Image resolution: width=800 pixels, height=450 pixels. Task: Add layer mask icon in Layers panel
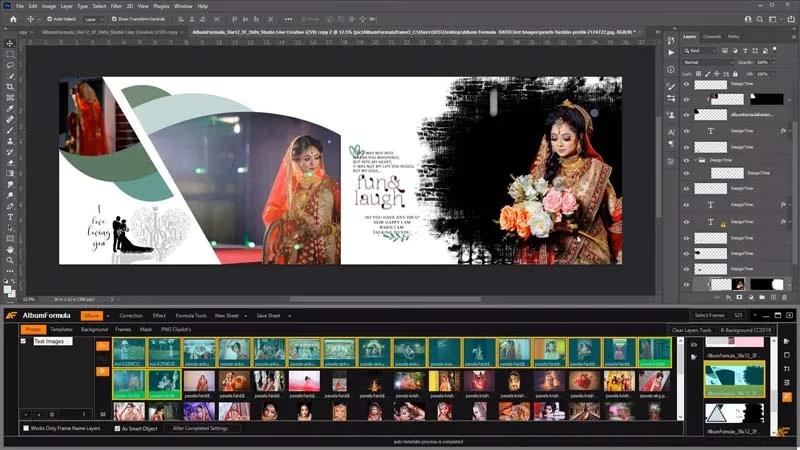pos(739,297)
